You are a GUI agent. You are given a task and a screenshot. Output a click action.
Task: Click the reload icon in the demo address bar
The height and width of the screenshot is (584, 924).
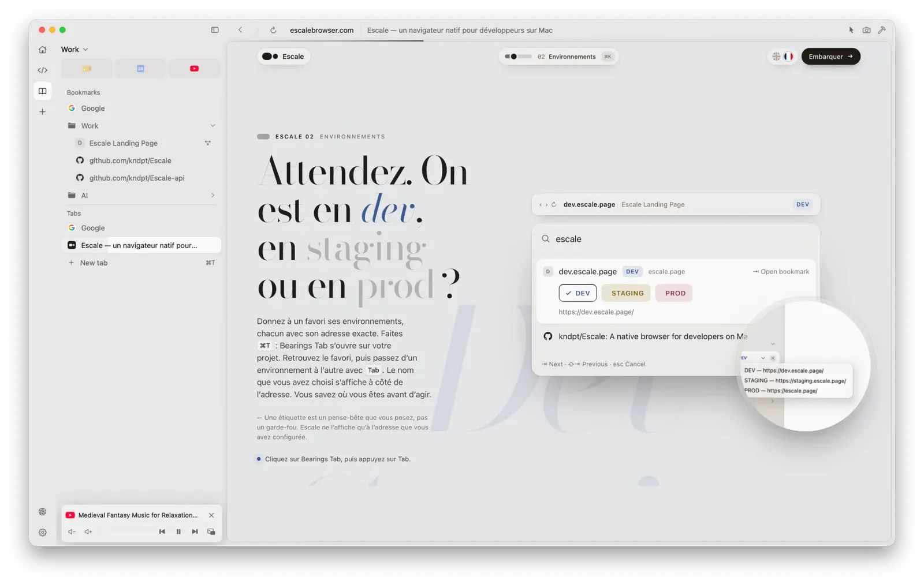[554, 205]
